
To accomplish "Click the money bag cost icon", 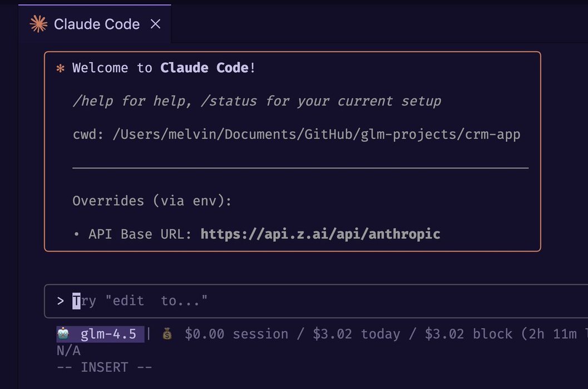I will [167, 333].
